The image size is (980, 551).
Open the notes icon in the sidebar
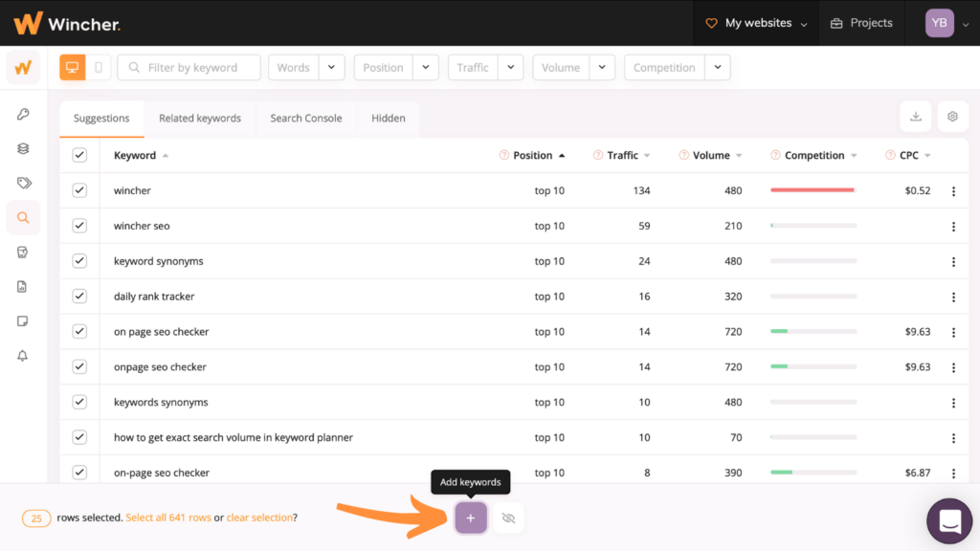click(x=23, y=321)
